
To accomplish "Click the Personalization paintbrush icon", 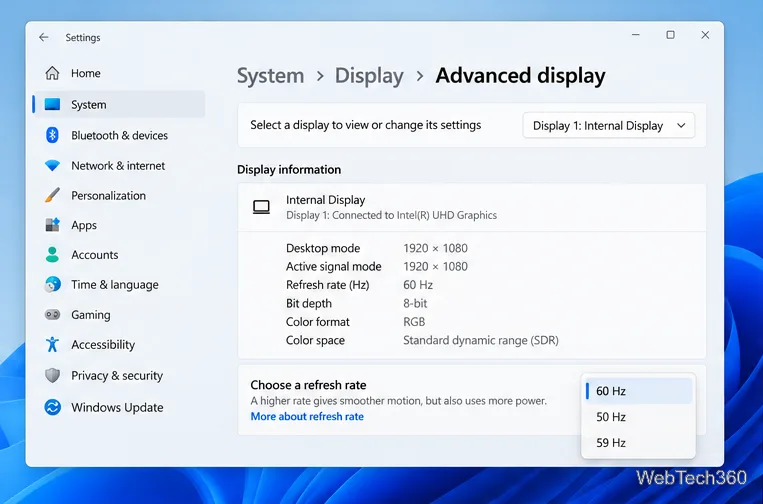I will [x=52, y=196].
